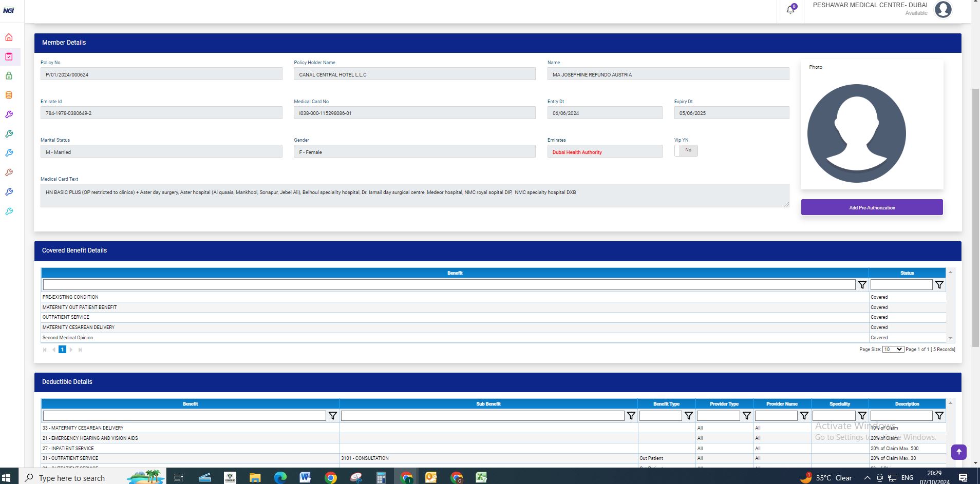Click the Benefit filter text field in Covered Benefit Details
The width and height of the screenshot is (980, 484).
point(449,285)
